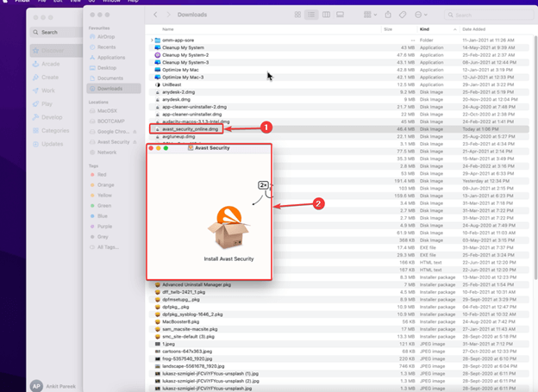This screenshot has height=392, width=538.
Task: Select Cleanup My System-2 application
Action: [x=339, y=55]
